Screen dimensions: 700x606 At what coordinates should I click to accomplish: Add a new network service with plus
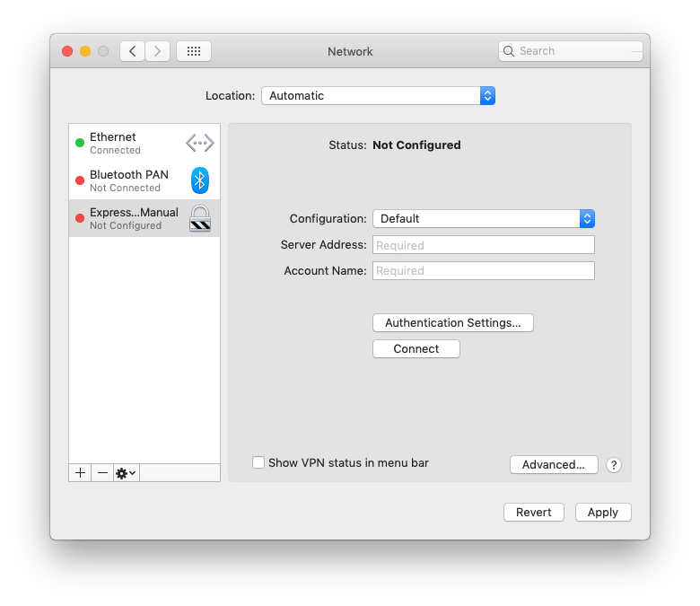coord(81,473)
